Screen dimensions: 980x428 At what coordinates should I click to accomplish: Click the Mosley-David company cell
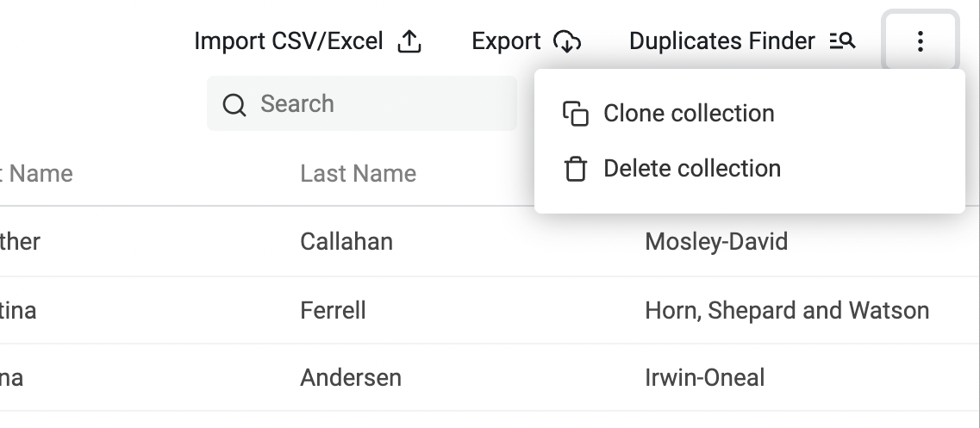[716, 242]
